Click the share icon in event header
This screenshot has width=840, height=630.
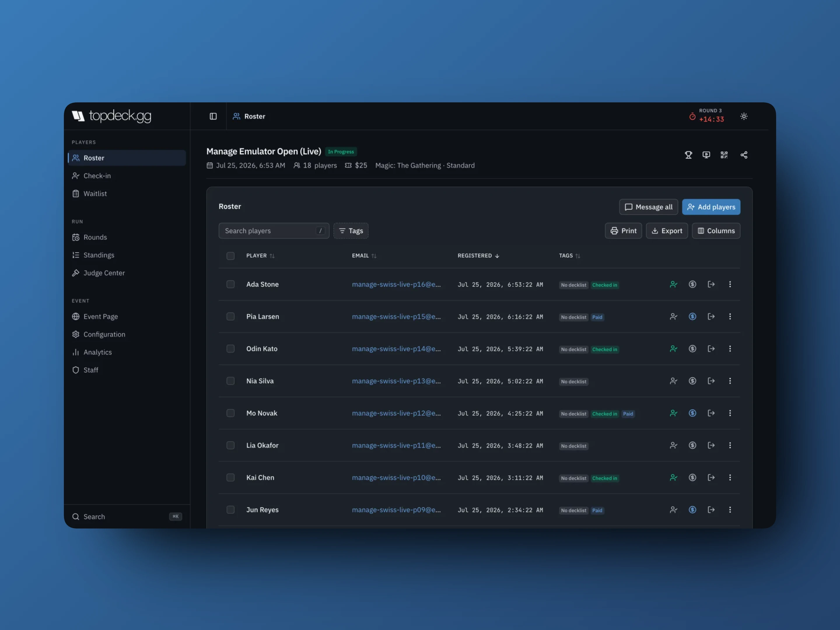743,155
